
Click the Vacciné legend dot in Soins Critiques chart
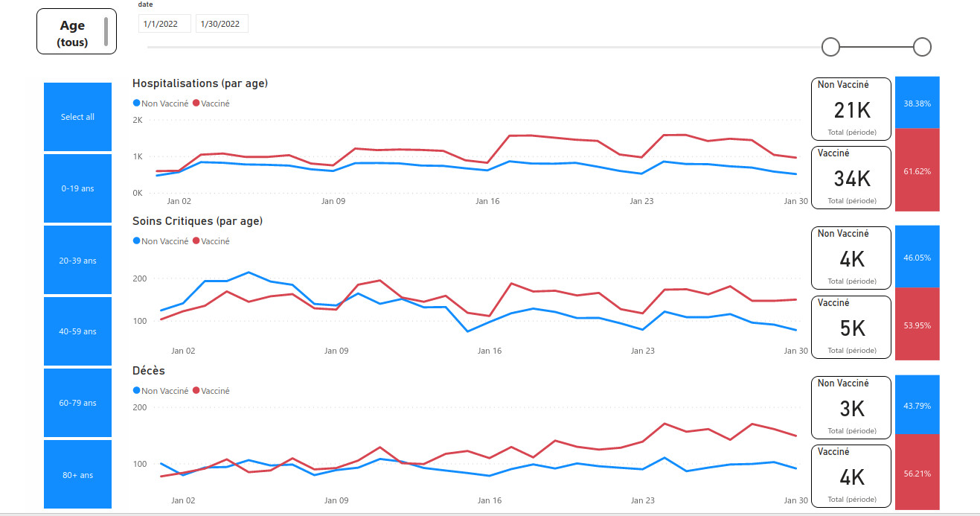tap(196, 241)
